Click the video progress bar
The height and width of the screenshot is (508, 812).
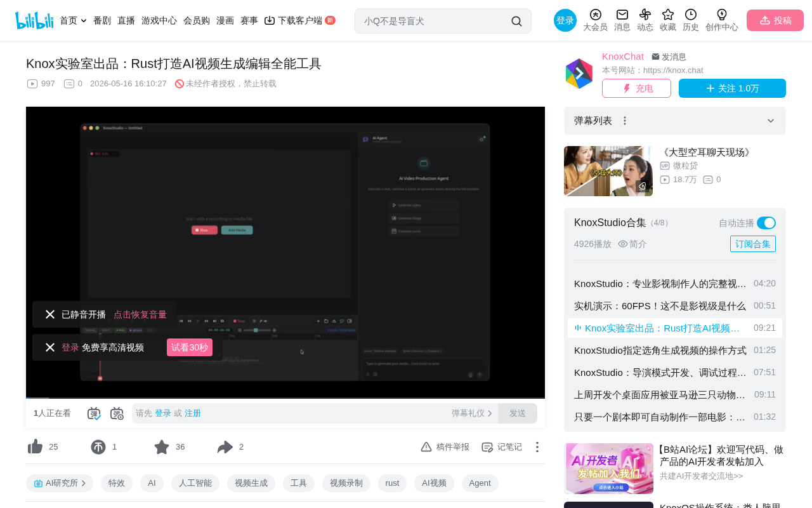click(285, 398)
